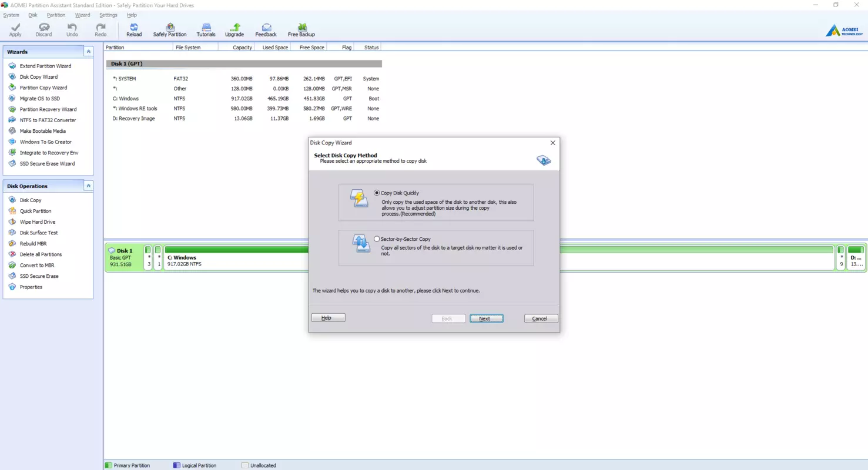Sort by Capacity column header
This screenshot has height=470, width=868.
pos(236,47)
